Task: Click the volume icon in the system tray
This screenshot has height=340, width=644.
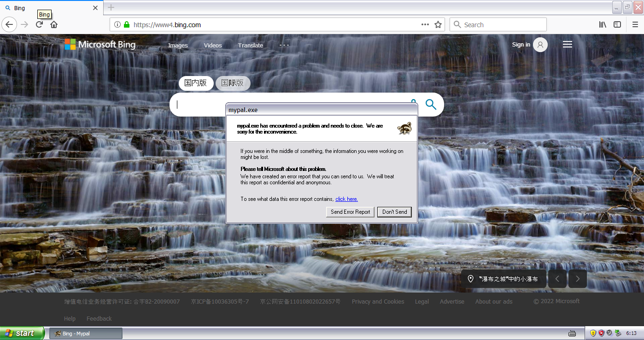Action: coord(609,332)
